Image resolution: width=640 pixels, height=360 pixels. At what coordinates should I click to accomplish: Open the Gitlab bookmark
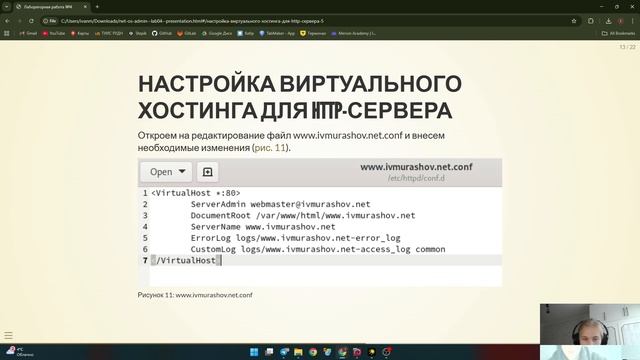(187, 33)
